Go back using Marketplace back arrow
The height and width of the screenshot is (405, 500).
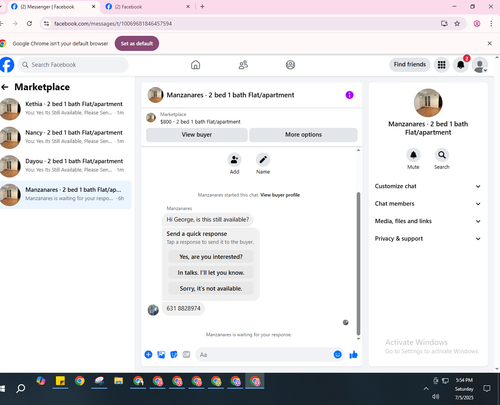click(5, 87)
